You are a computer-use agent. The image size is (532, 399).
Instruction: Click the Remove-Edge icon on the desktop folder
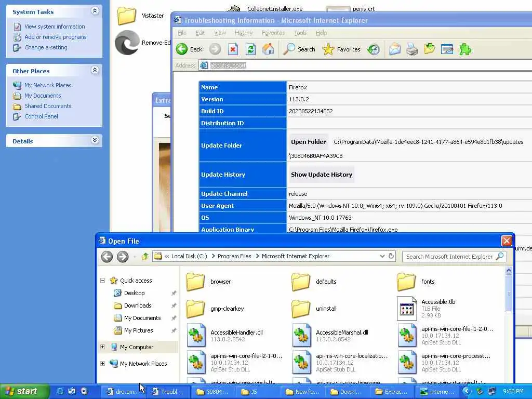coord(127,43)
